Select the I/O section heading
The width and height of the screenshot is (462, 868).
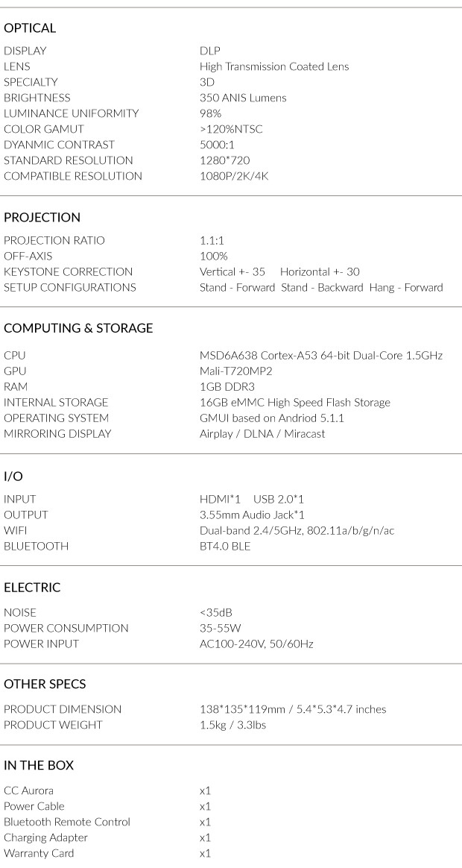13,476
